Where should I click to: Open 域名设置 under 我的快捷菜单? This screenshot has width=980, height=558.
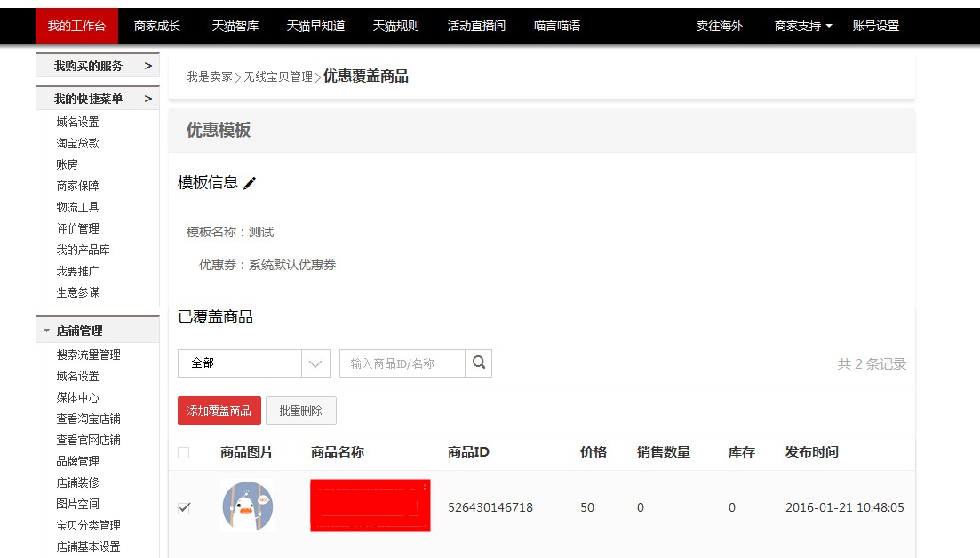click(77, 122)
